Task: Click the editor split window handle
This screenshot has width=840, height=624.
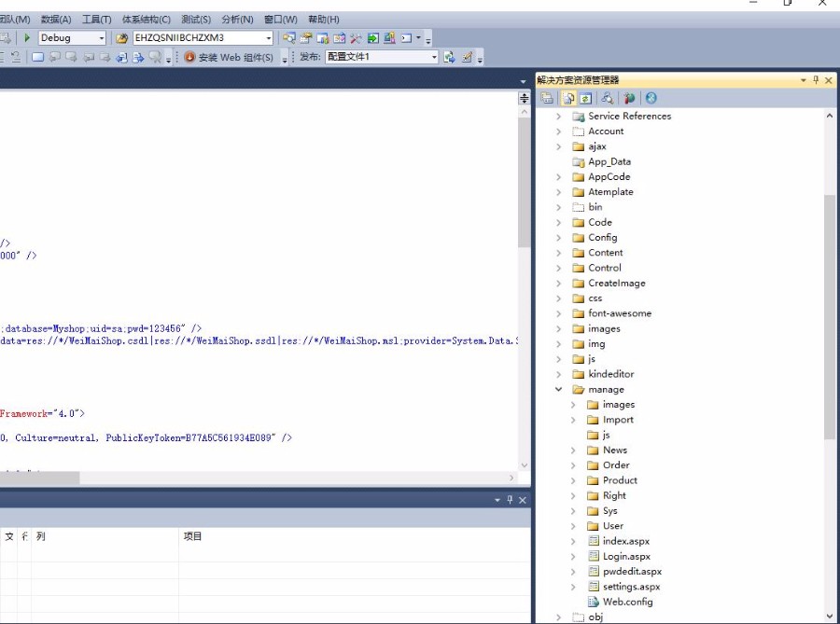Action: coord(524,98)
